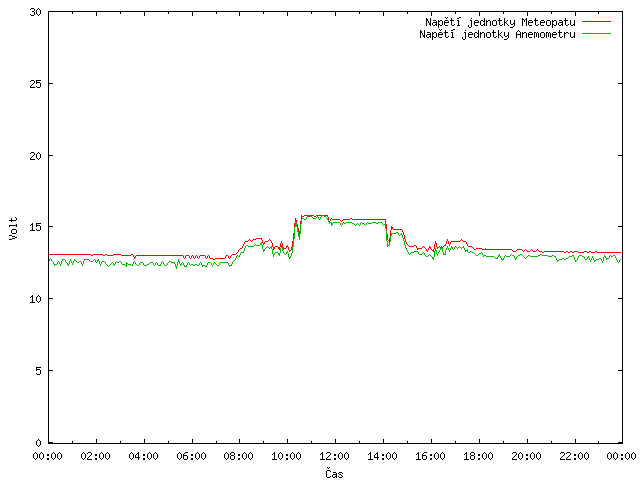
Task: Click the x-axis label 08:00
Action: pyautogui.click(x=238, y=456)
